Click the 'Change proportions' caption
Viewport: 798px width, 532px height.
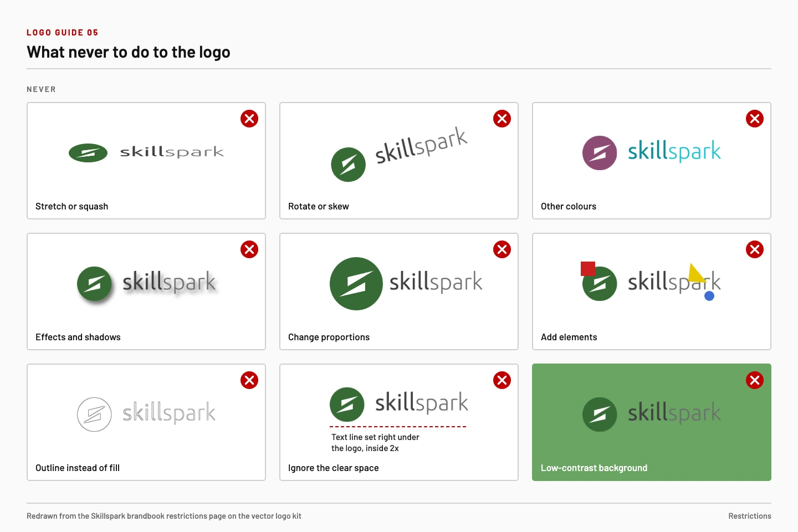(x=329, y=337)
